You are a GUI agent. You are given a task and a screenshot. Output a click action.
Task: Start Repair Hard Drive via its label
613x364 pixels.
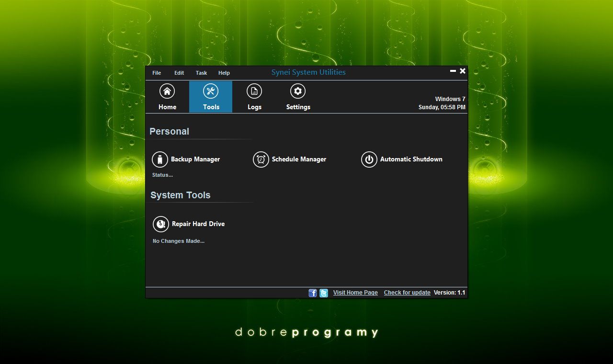coord(198,224)
